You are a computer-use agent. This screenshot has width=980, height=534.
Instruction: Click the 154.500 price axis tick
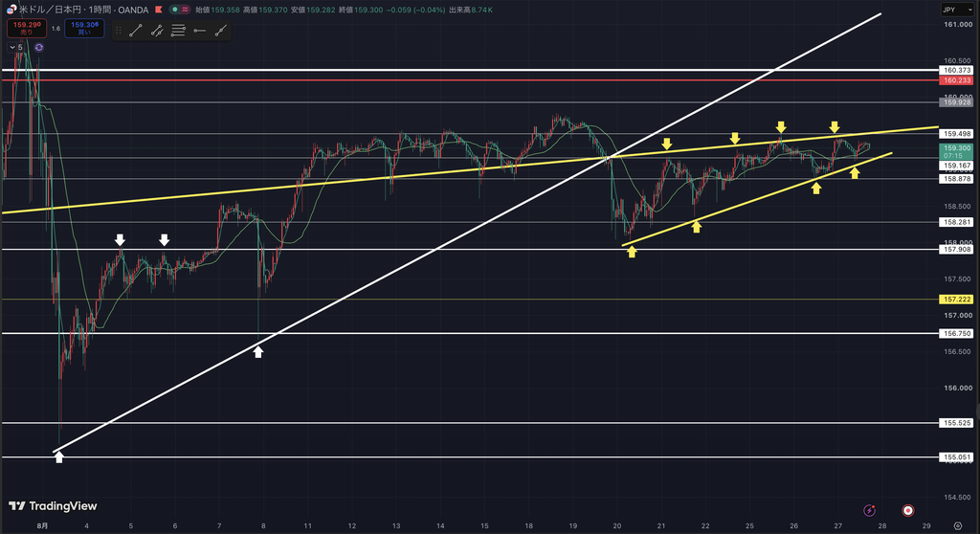[x=957, y=498]
